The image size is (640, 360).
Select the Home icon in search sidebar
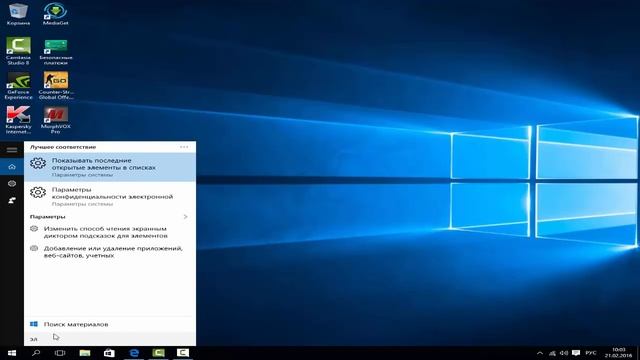[12, 167]
